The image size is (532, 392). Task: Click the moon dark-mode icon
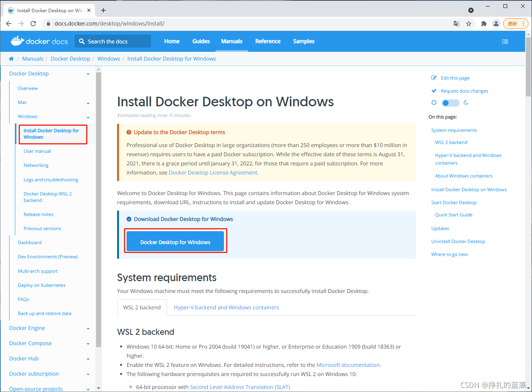(x=466, y=102)
